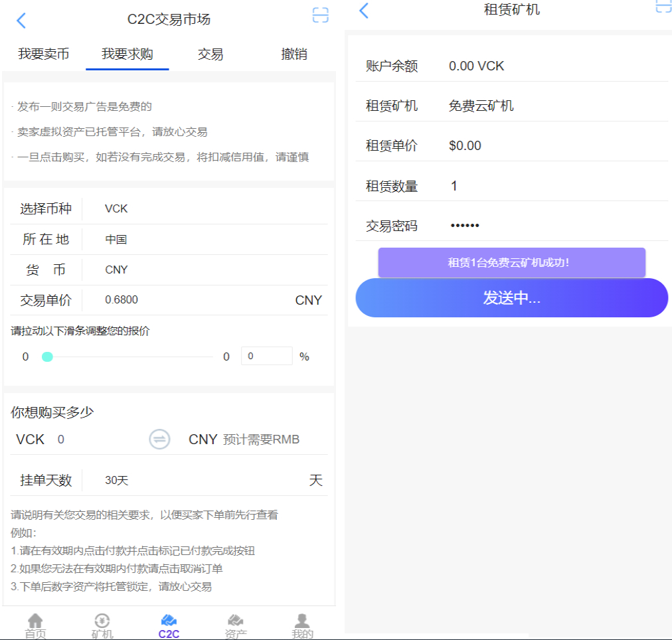This screenshot has height=640, width=672.
Task: Switch to 撤销 tab
Action: (x=294, y=54)
